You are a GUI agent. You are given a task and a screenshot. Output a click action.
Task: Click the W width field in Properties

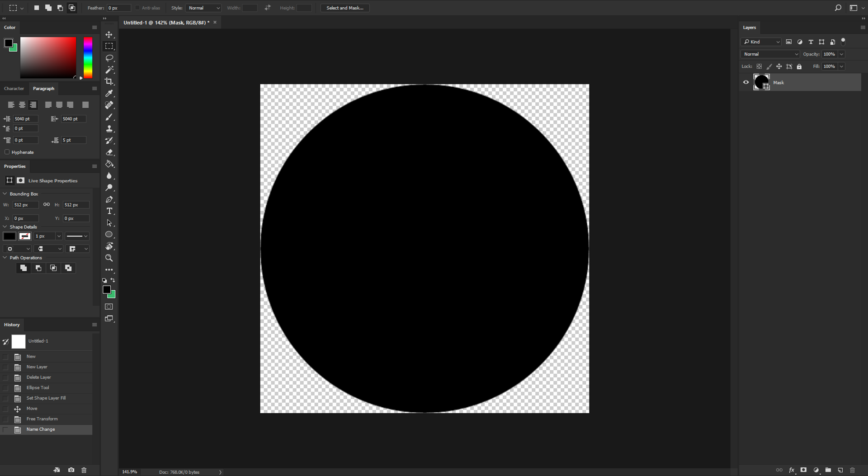point(26,205)
